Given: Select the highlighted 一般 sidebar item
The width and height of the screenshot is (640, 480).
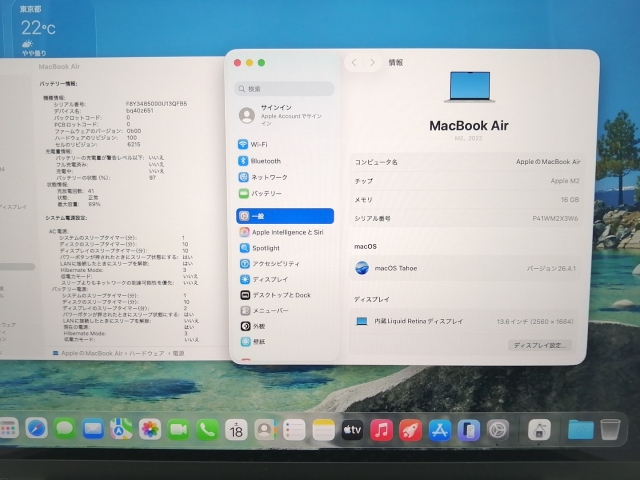Looking at the screenshot, I should click(285, 216).
